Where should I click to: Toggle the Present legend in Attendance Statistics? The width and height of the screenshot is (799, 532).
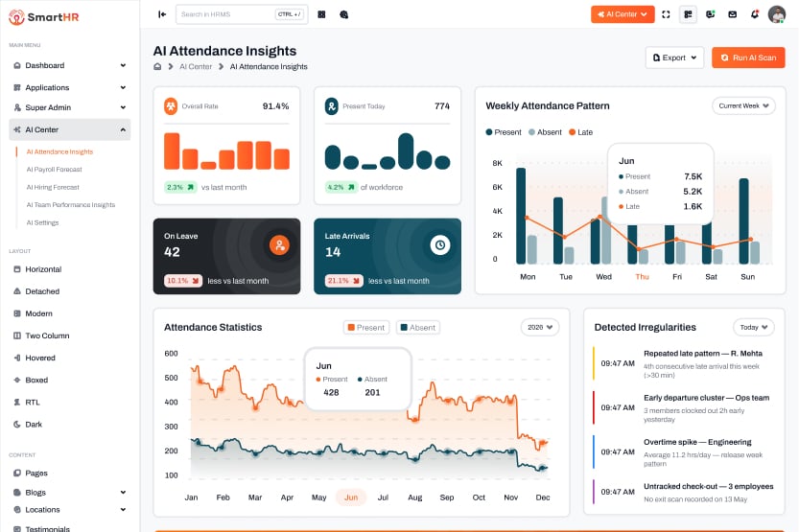tap(366, 327)
